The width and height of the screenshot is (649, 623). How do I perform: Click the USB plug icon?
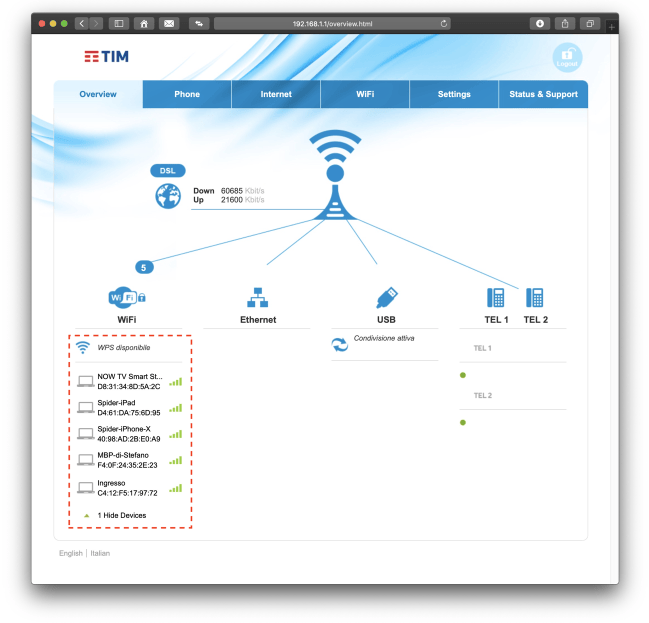(387, 298)
